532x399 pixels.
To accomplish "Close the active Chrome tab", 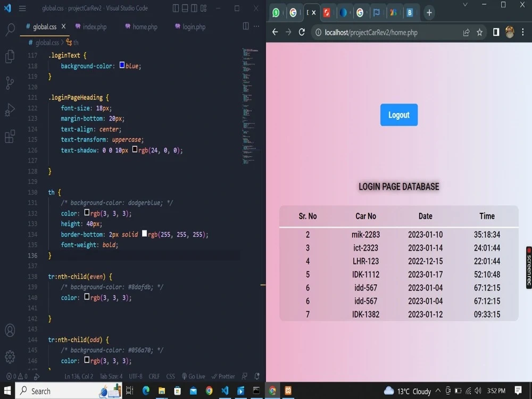I will click(314, 13).
